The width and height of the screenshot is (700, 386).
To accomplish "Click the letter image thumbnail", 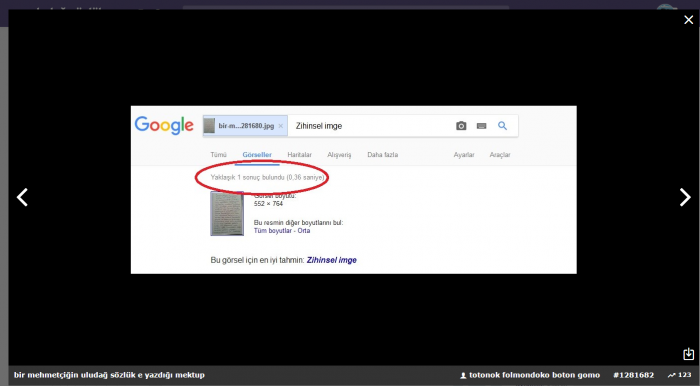I will point(227,213).
